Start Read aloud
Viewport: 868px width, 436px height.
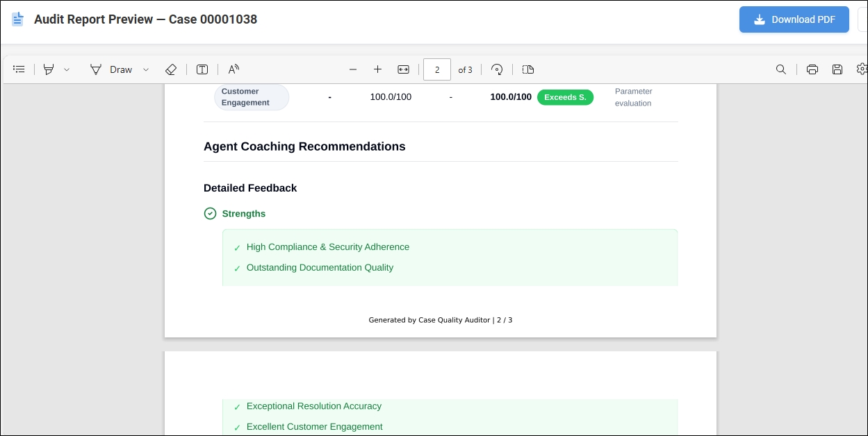[234, 69]
